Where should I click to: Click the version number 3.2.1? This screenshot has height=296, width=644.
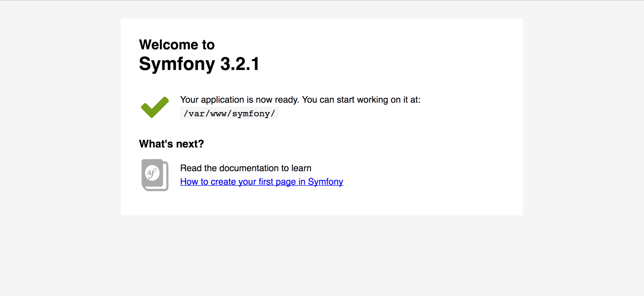click(240, 64)
